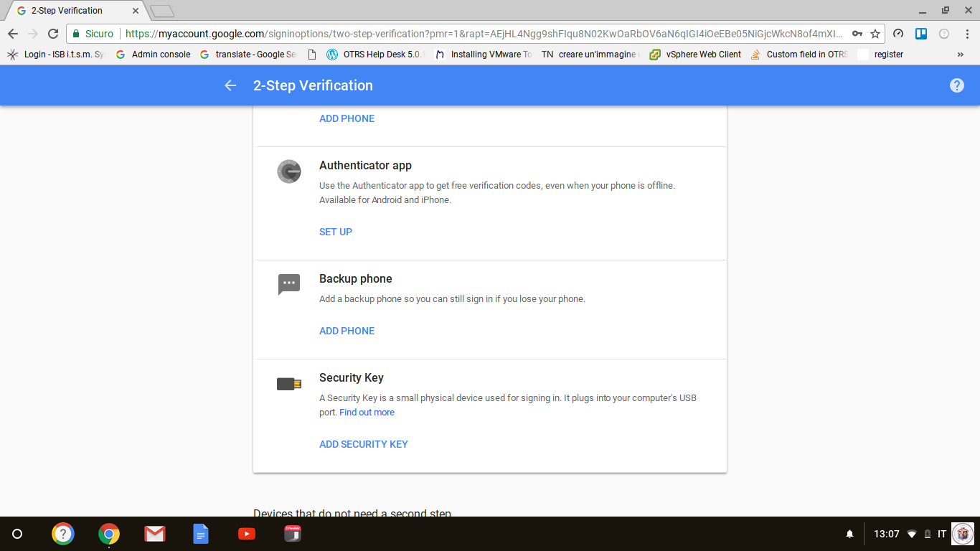Click the saved password key icon

[x=857, y=34]
